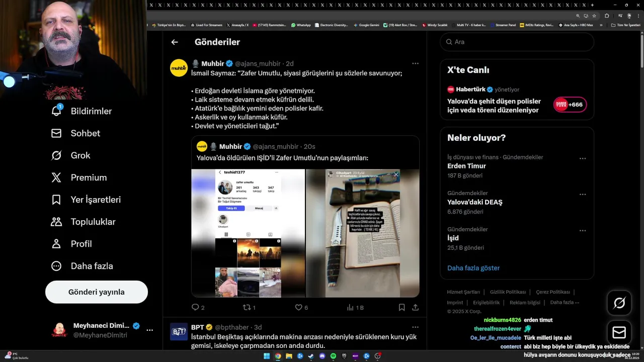View analytics of Muhbir post
The height and width of the screenshot is (362, 644).
point(355,307)
